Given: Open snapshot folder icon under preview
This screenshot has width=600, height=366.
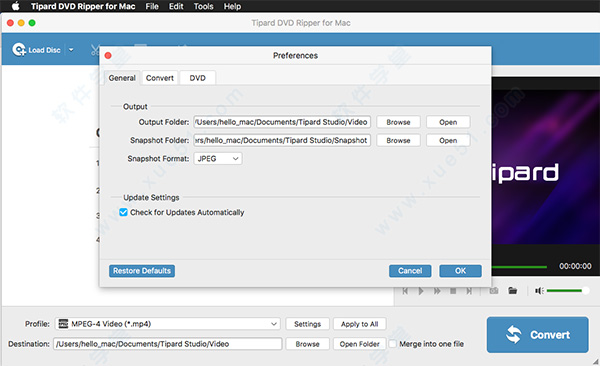Looking at the screenshot, I should pos(513,291).
